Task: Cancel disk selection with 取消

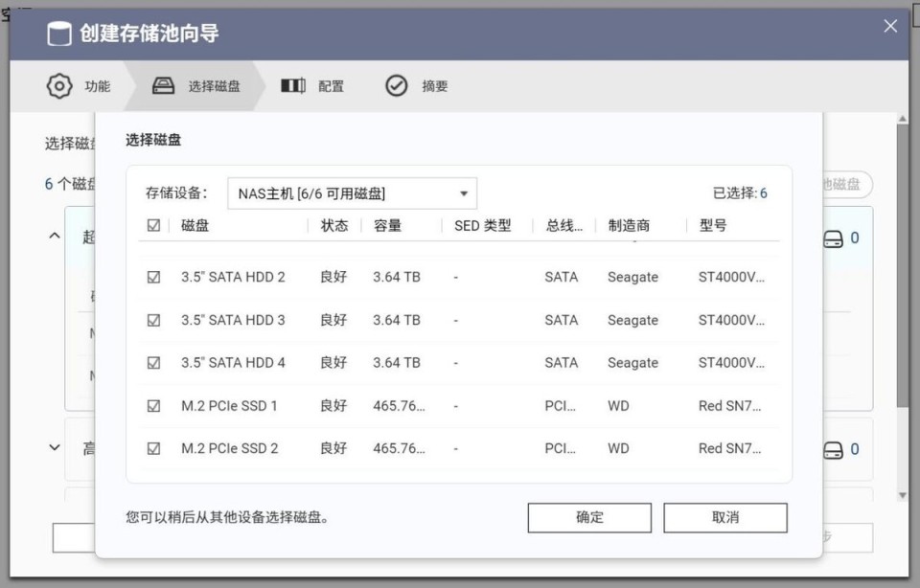Action: tap(725, 517)
